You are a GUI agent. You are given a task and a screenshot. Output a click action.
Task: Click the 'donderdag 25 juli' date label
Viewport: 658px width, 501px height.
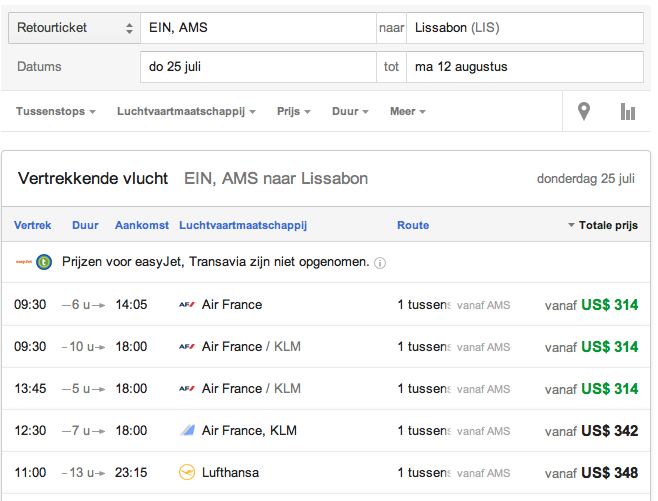[586, 179]
